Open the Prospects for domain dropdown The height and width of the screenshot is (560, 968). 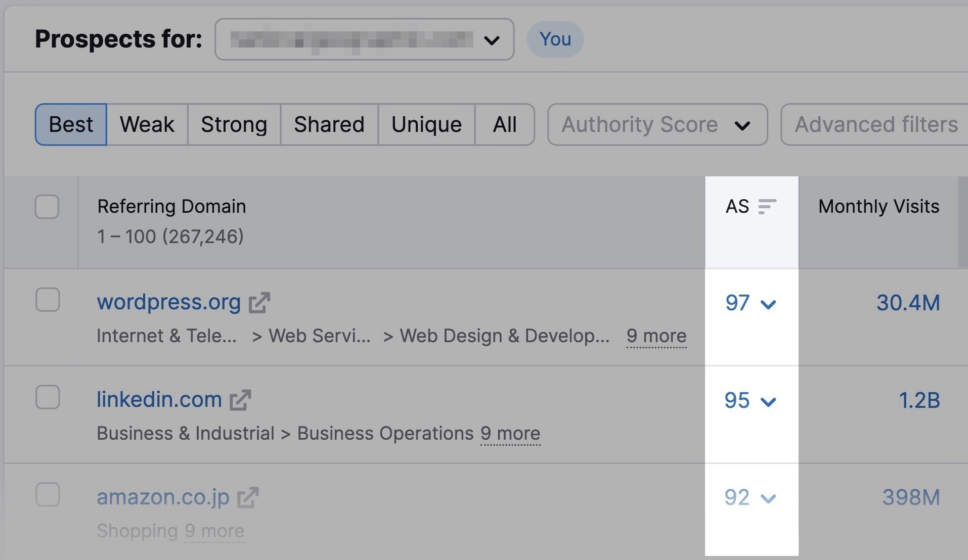click(x=365, y=39)
